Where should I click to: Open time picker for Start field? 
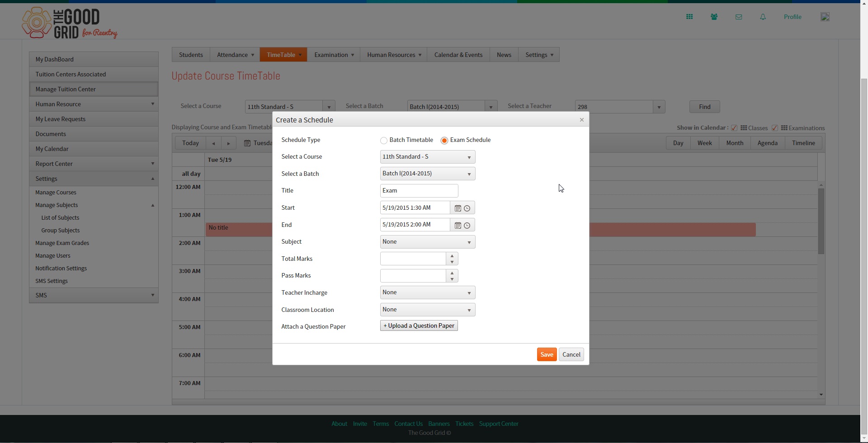467,208
